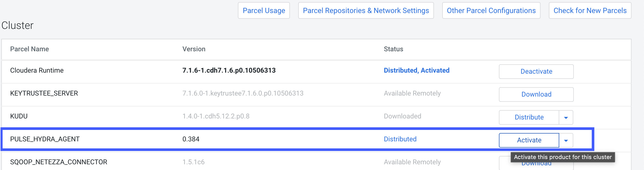Click version 7.1.6.0-1.keytrustee7.1.6.0.p0.10506313
The height and width of the screenshot is (170, 644).
tap(243, 93)
